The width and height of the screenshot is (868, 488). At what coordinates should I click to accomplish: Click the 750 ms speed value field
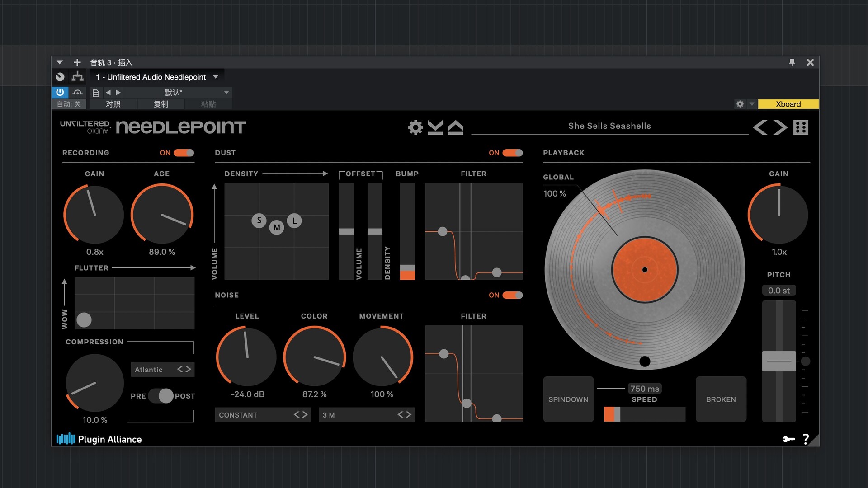pos(645,389)
